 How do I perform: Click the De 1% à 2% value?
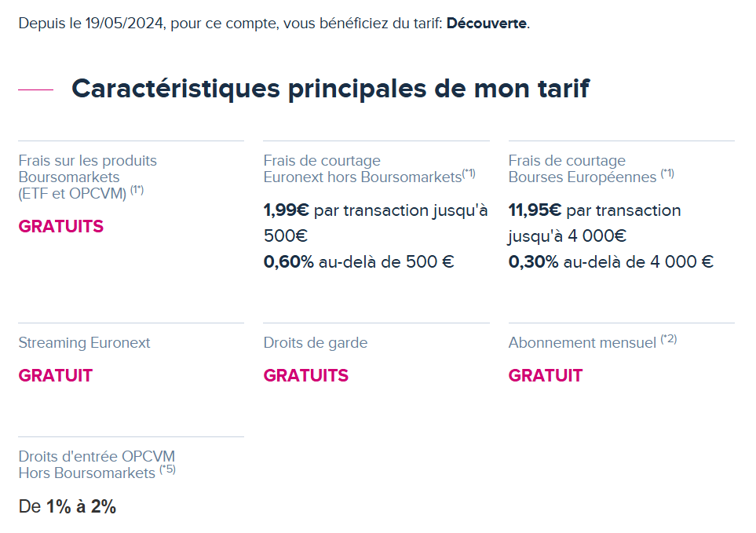pyautogui.click(x=67, y=506)
